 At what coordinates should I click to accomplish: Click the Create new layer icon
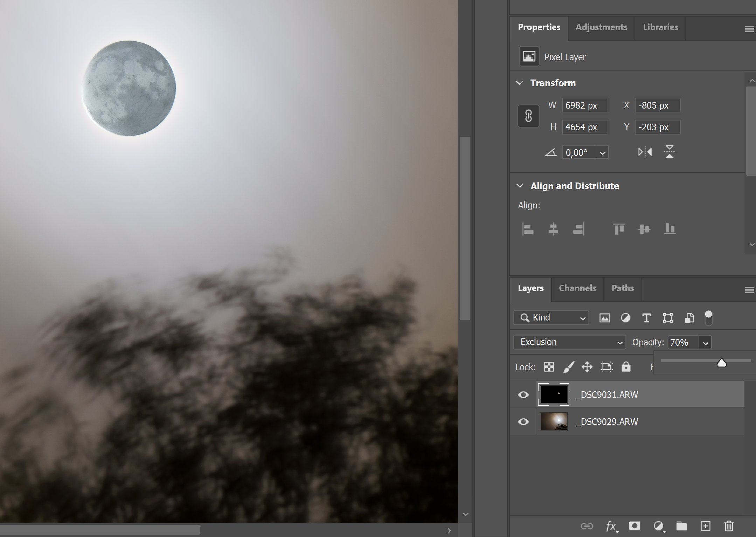click(706, 526)
